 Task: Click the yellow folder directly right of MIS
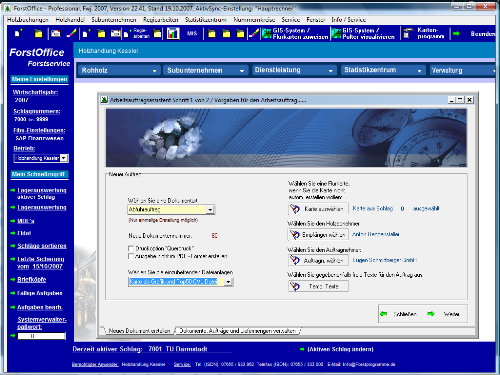211,34
